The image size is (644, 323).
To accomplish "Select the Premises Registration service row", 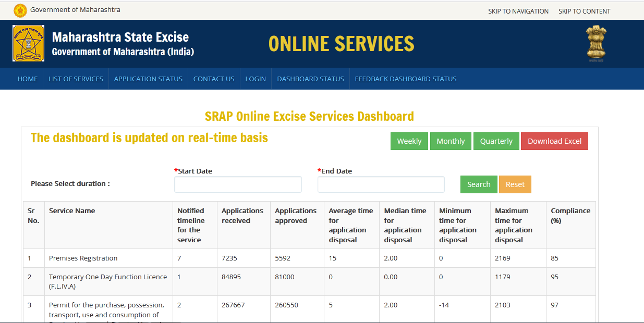I will 82,258.
